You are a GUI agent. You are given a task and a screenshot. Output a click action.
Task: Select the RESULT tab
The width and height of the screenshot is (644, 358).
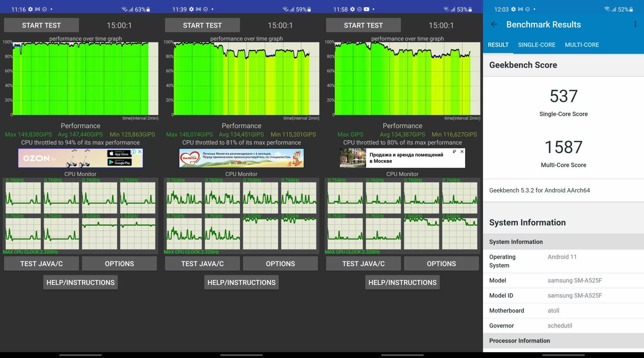(498, 45)
